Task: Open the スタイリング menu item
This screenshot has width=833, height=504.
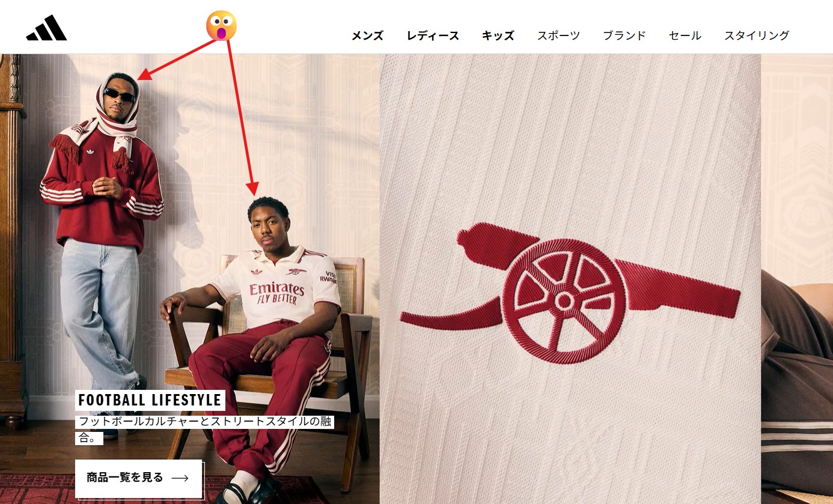Action: 757,35
